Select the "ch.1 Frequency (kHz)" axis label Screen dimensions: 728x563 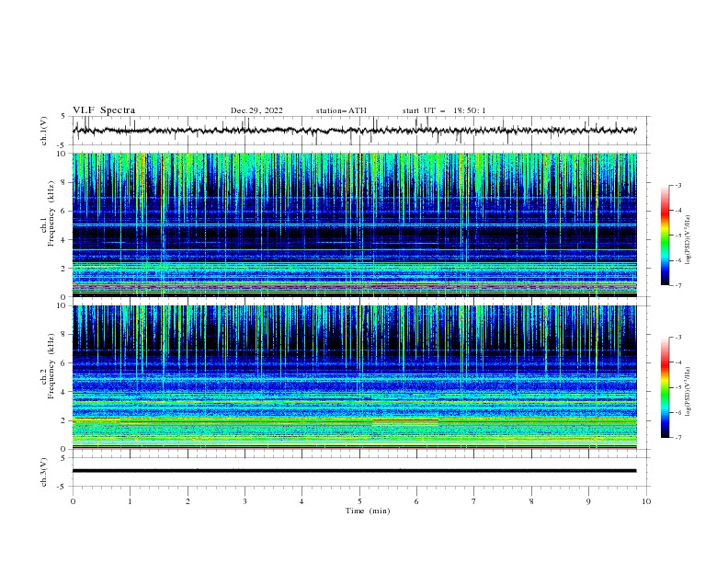pyautogui.click(x=48, y=212)
